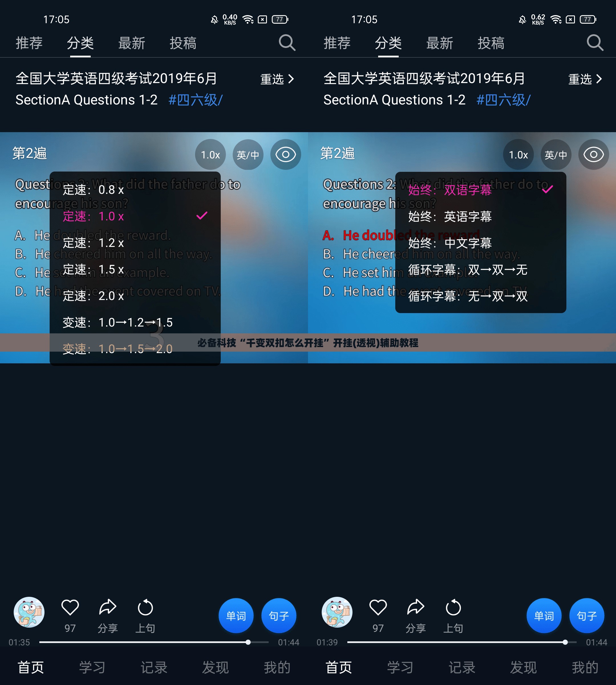Choose variable speed 1.0→1.2→1.5
This screenshot has height=685, width=616.
coord(135,322)
